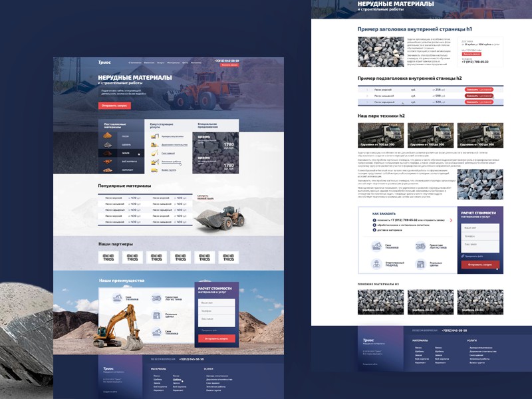
Task: Click the Триос logo in the left page footer
Action: (108, 368)
